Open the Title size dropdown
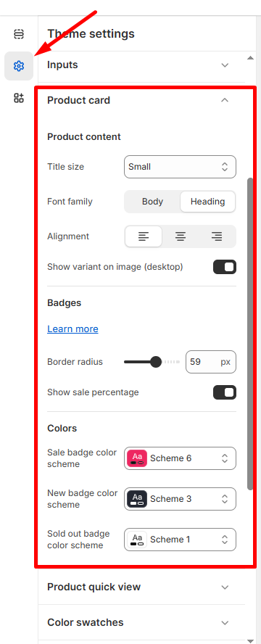 pyautogui.click(x=180, y=167)
